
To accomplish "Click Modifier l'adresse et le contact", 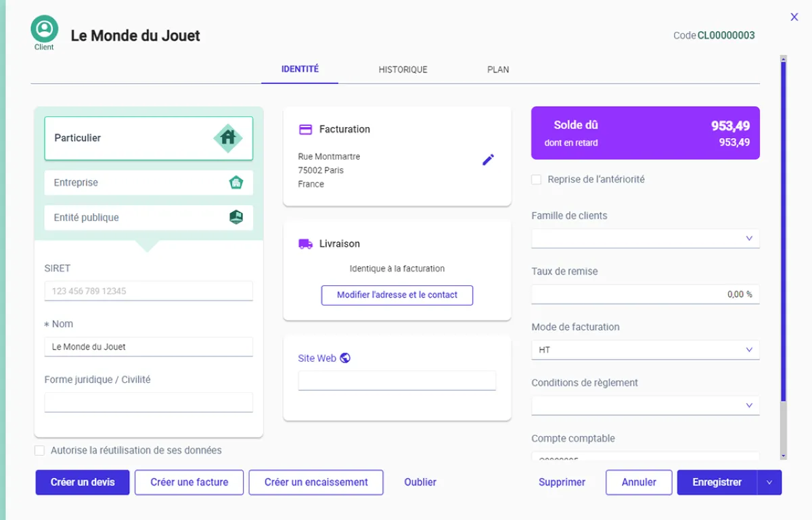I will [397, 296].
